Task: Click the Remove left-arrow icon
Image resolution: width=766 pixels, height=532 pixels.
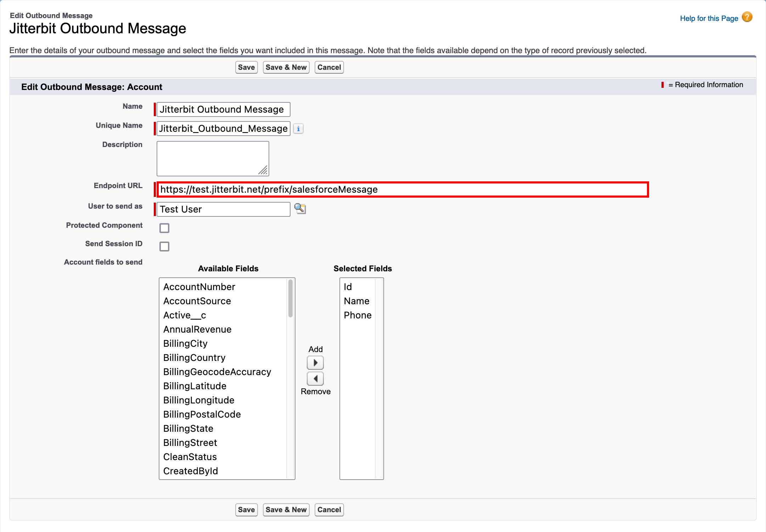Action: (x=315, y=379)
